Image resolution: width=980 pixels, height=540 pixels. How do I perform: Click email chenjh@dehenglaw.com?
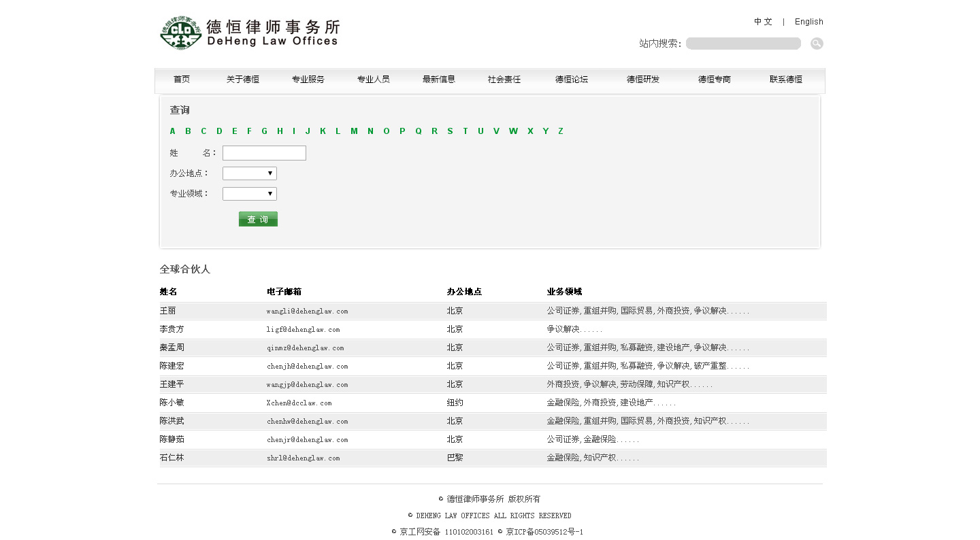tap(307, 366)
